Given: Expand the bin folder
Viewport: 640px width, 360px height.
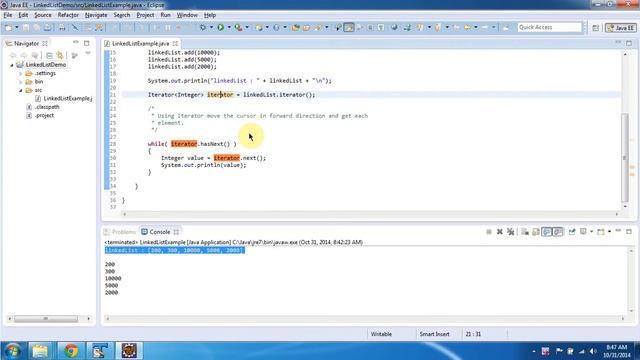Looking at the screenshot, I should [21, 82].
